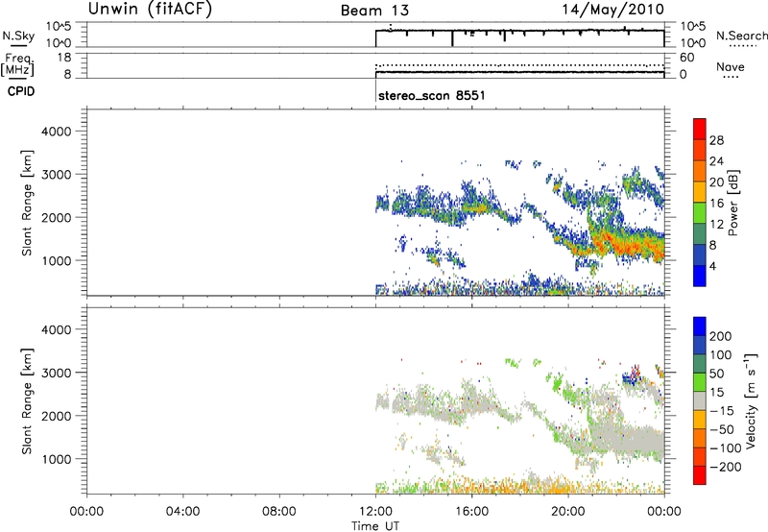768x532 pixels.
Task: Click the "CPID" row label
Action: 21,91
